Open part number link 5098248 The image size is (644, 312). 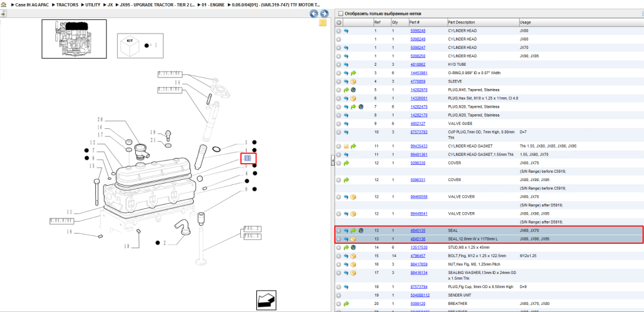pos(418,31)
